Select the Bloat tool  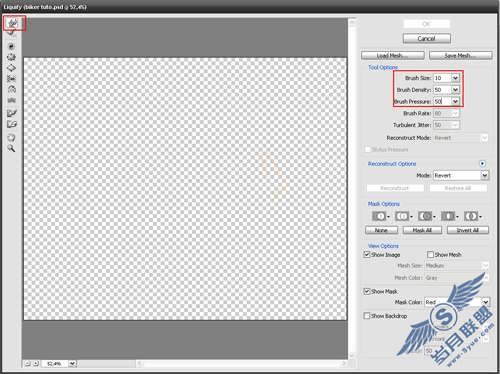point(11,68)
